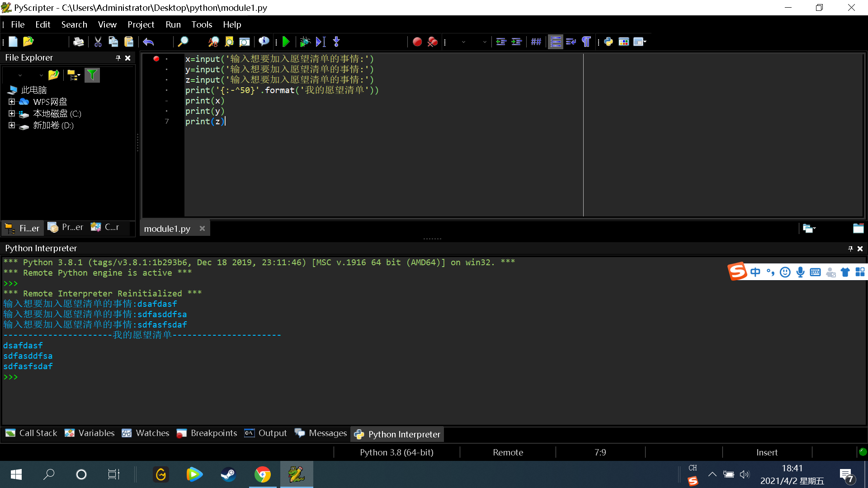The width and height of the screenshot is (868, 488).
Task: Click the Run to Cursor icon
Action: tap(321, 42)
